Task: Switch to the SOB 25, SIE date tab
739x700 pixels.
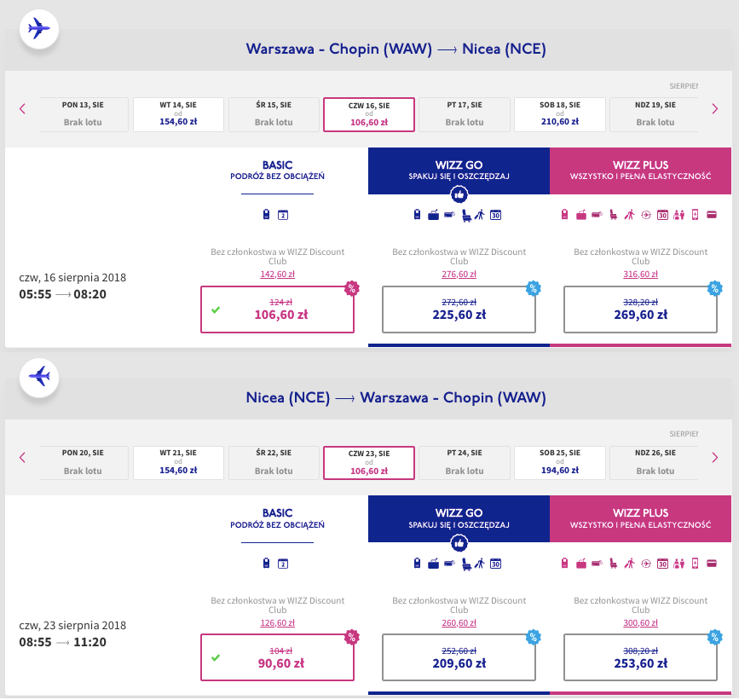Action: (560, 463)
